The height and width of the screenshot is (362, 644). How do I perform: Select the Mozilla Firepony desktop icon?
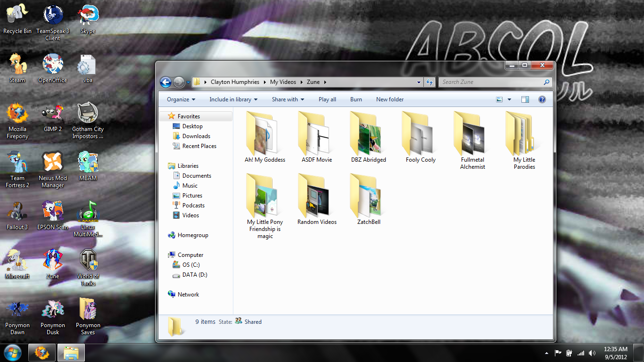tap(17, 121)
